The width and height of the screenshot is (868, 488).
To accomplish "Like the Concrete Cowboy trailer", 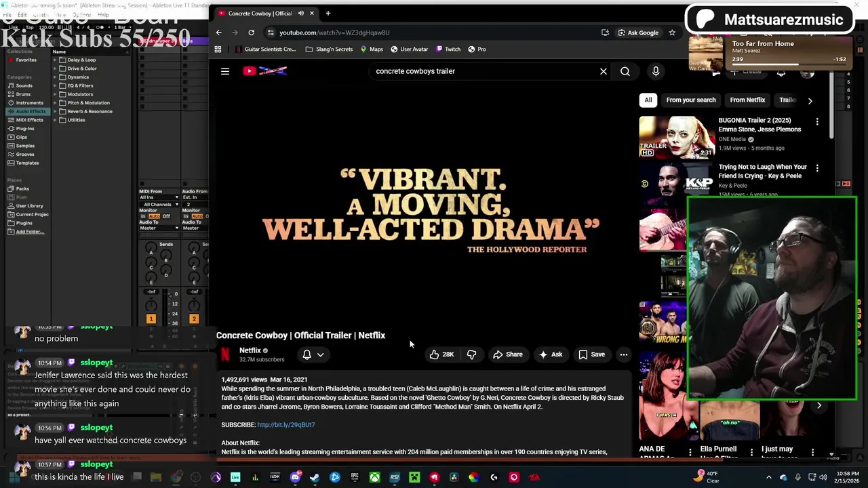I will pos(441,354).
